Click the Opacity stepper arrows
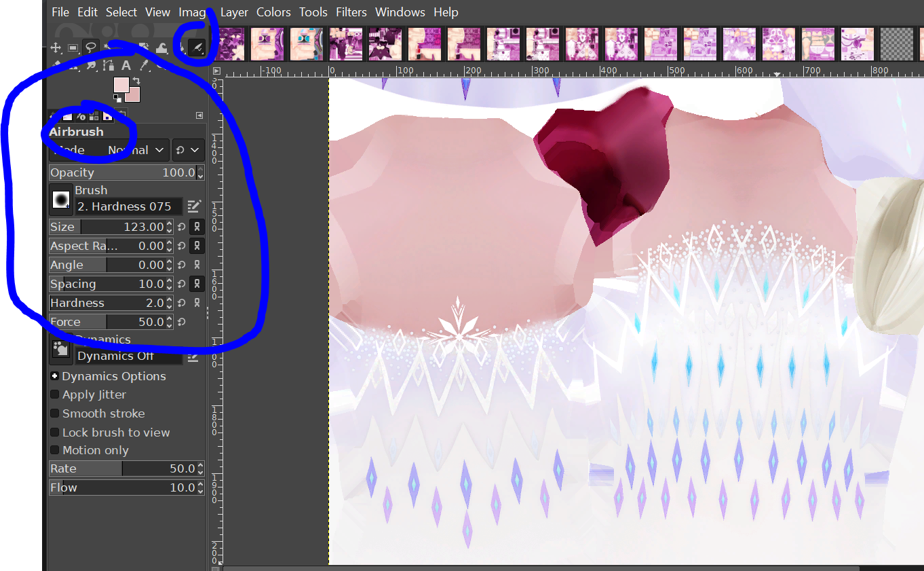 pos(200,172)
